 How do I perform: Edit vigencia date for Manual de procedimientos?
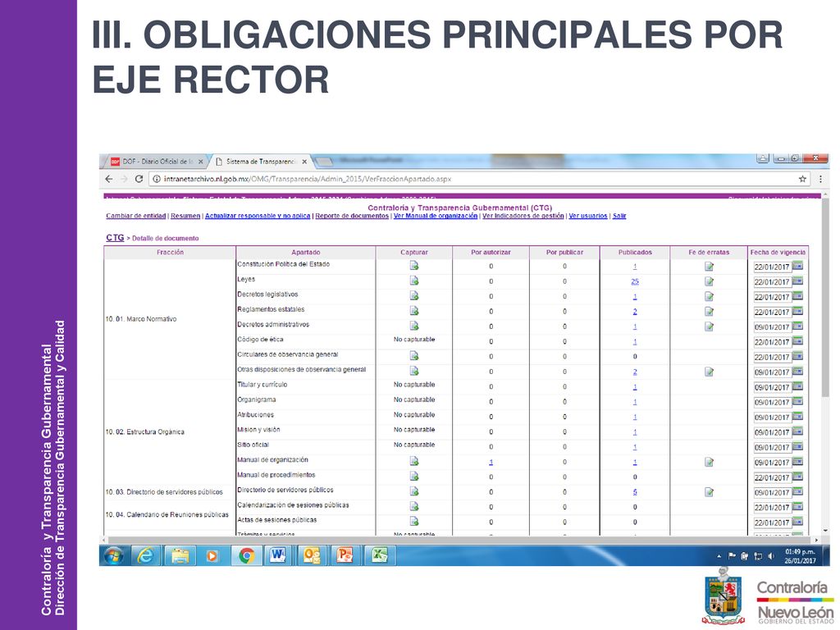772,477
